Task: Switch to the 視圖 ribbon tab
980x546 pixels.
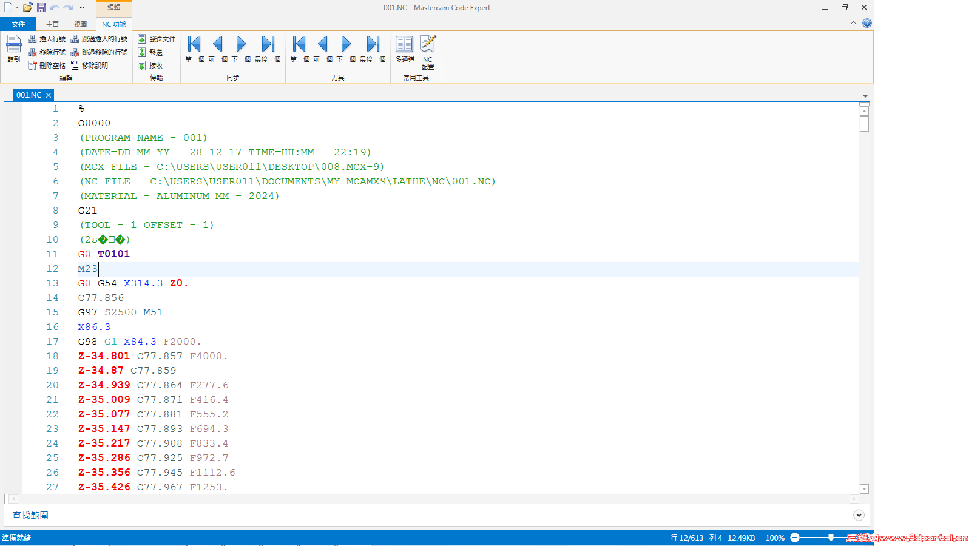Action: coord(80,24)
